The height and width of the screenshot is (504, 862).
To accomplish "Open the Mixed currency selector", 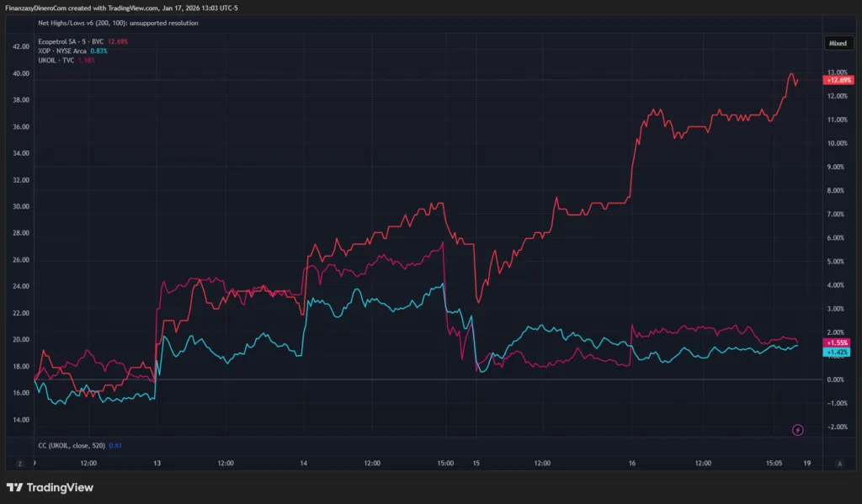I will point(838,41).
